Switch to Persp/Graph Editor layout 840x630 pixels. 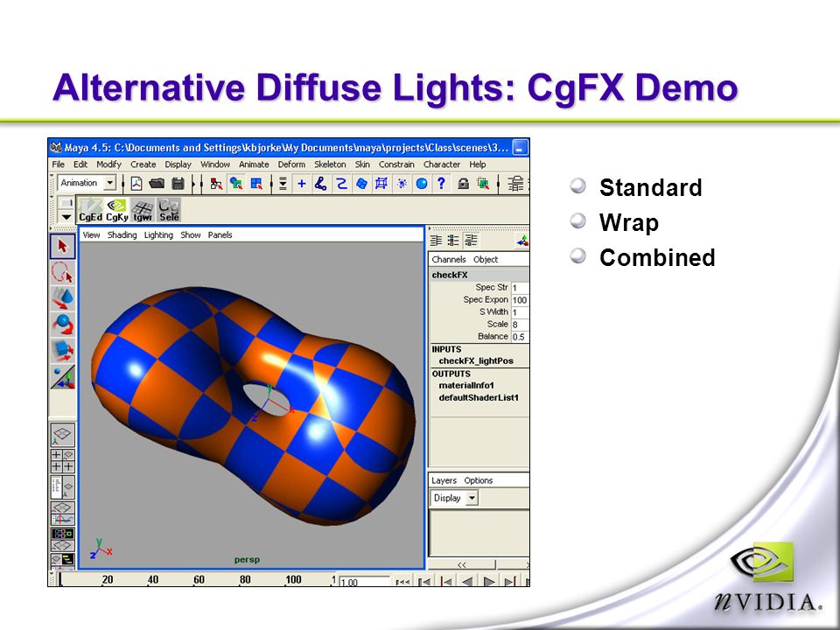(63, 513)
